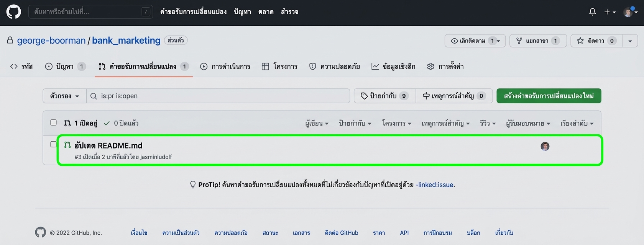The image size is (644, 245).
Task: Open the อัปเดต README.md pull request
Action: 108,145
